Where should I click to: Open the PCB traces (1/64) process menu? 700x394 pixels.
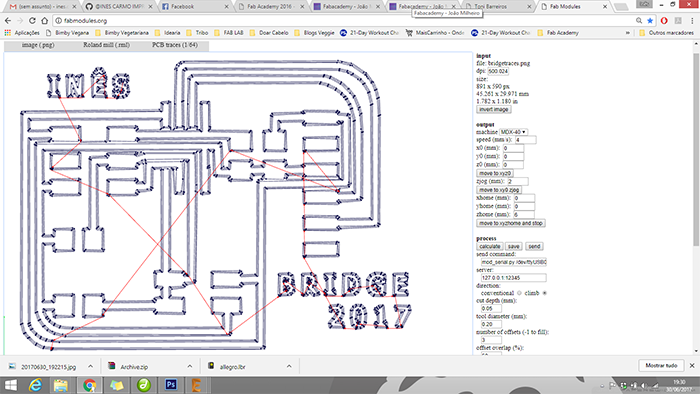(175, 45)
